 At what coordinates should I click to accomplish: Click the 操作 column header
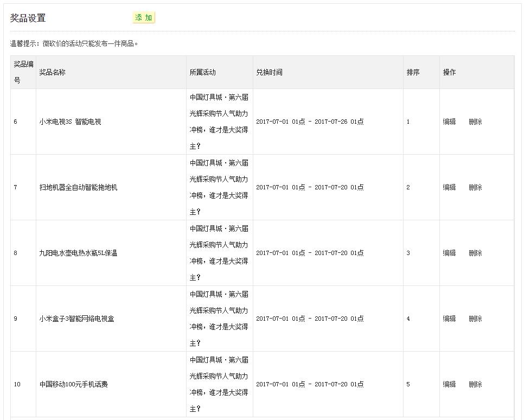pos(449,72)
